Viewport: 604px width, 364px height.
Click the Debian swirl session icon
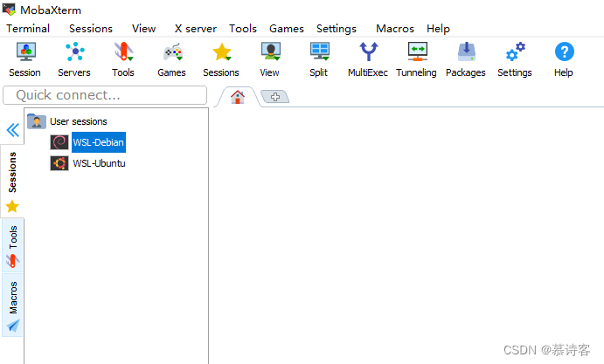point(59,142)
